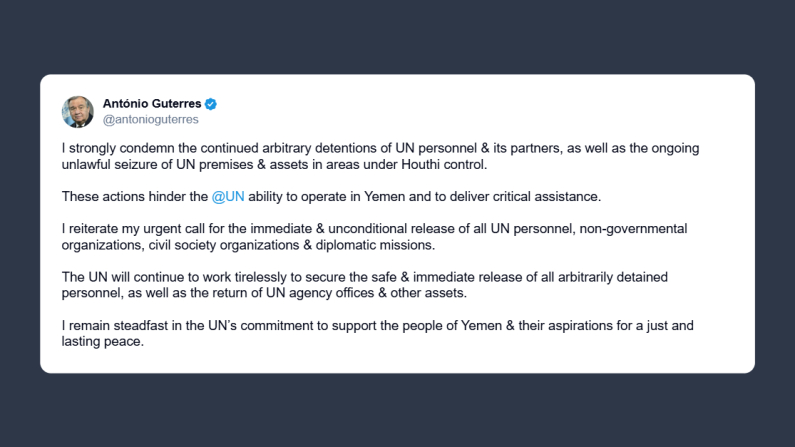795x447 pixels.
Task: Open the @UN mention link
Action: pyautogui.click(x=229, y=196)
